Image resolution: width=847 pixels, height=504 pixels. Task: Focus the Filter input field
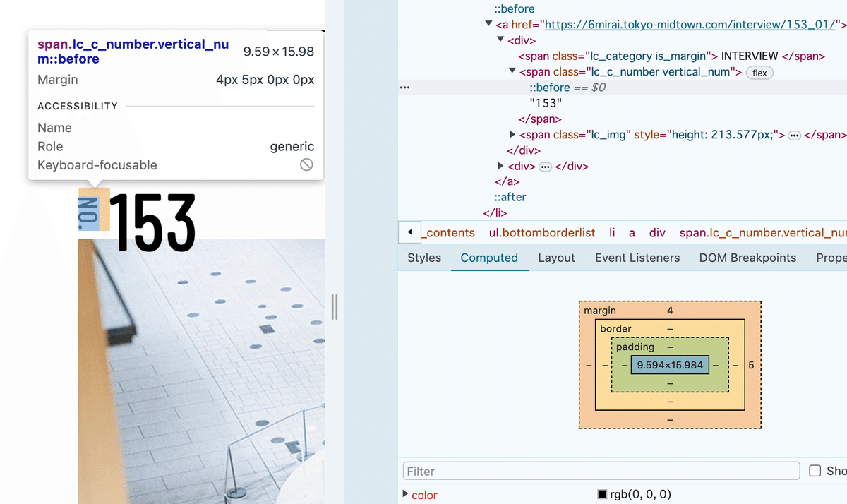click(601, 471)
